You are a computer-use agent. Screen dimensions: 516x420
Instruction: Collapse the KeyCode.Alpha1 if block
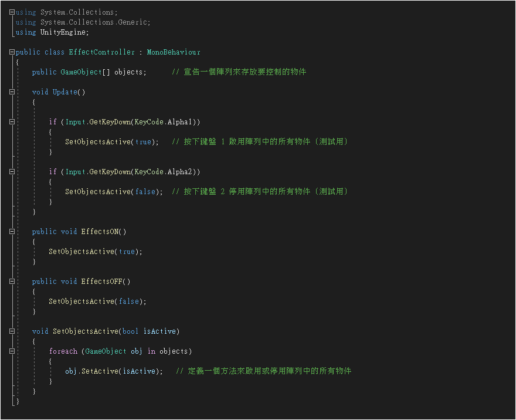(x=12, y=122)
